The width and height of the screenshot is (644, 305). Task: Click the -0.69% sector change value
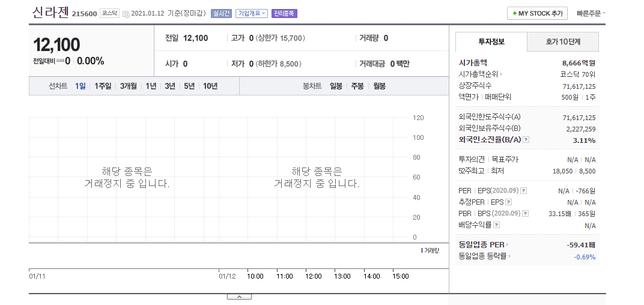point(585,257)
